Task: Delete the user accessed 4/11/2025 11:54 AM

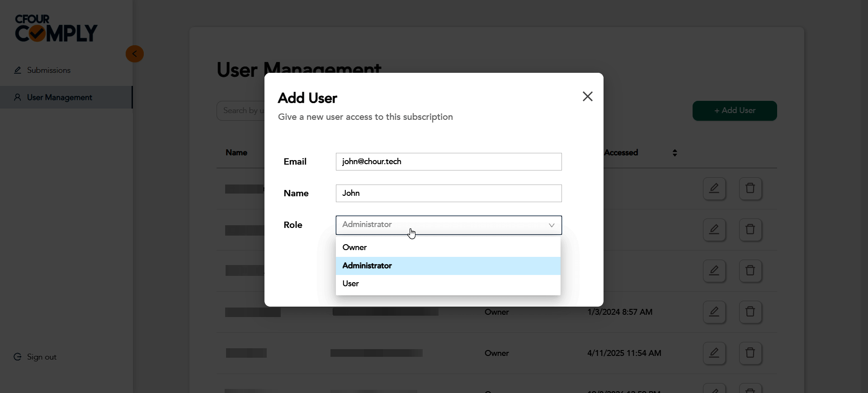Action: tap(750, 353)
